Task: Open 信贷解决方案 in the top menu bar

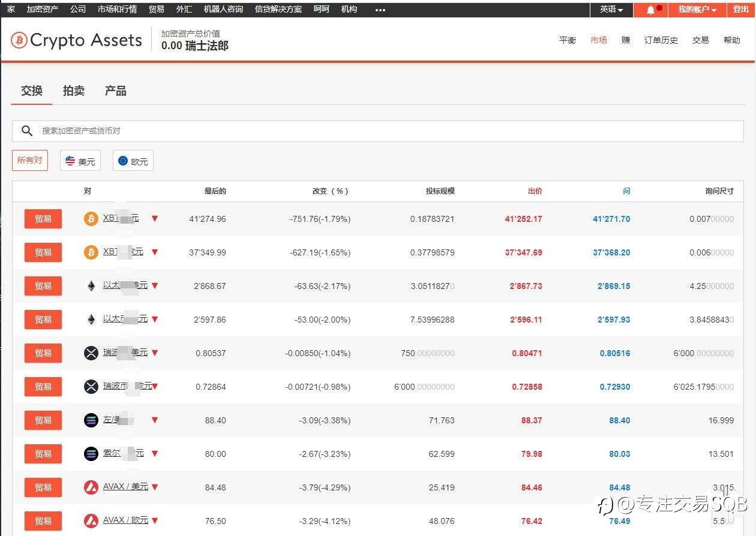Action: (278, 10)
